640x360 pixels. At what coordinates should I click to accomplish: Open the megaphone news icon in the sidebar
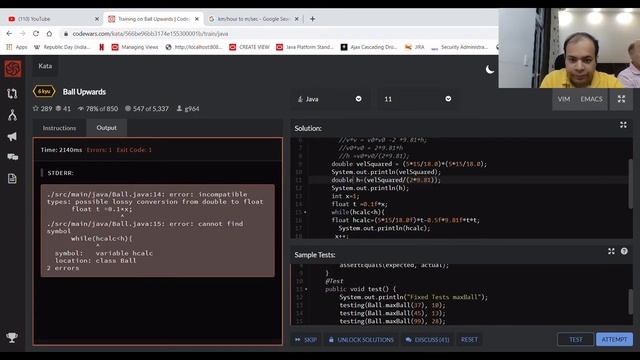pyautogui.click(x=12, y=137)
